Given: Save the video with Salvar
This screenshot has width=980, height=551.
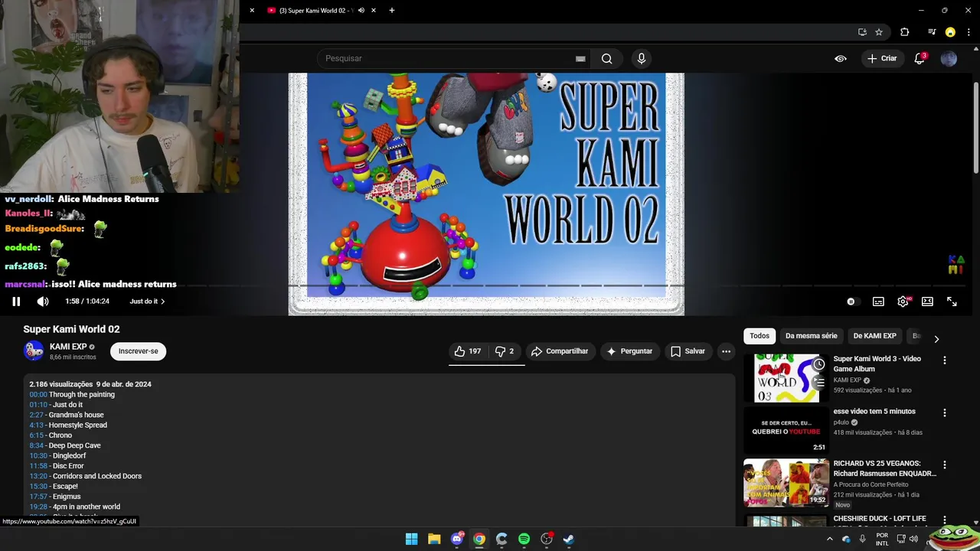Looking at the screenshot, I should tap(688, 351).
